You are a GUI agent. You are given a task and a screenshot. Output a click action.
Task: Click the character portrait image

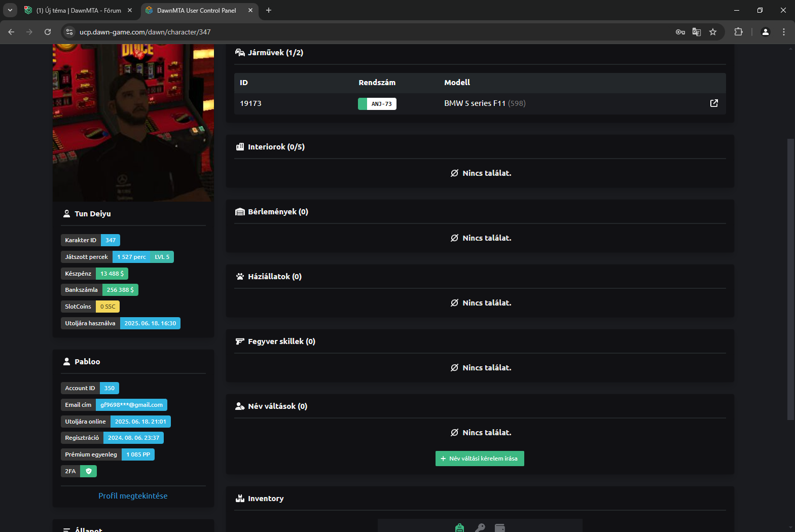pyautogui.click(x=133, y=123)
